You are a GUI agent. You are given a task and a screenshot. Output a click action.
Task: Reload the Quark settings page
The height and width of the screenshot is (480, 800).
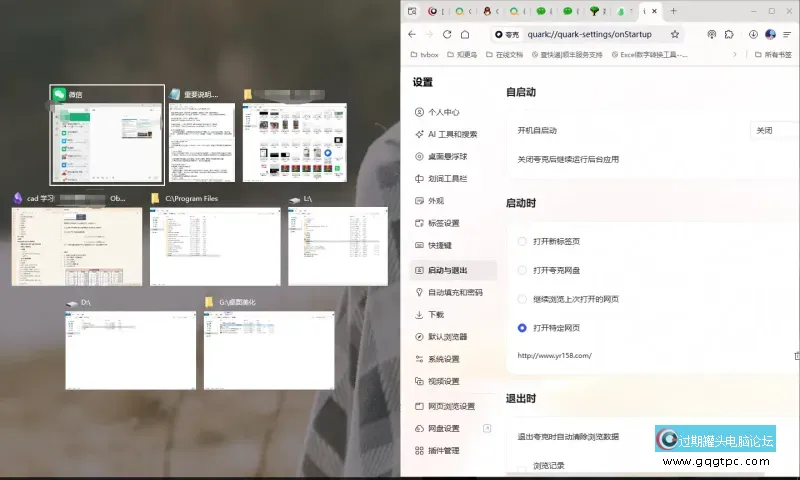[447, 34]
